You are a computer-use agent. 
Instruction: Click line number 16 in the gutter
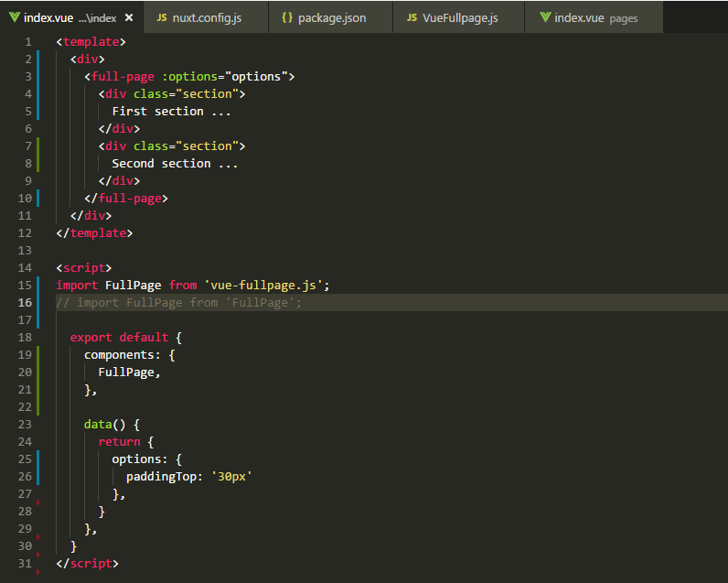tap(25, 303)
